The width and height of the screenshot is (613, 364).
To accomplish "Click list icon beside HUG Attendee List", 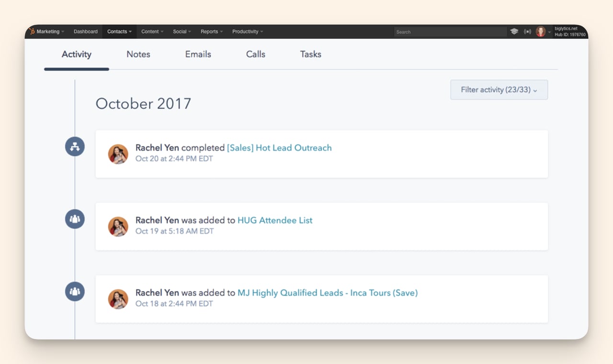I will pos(75,219).
